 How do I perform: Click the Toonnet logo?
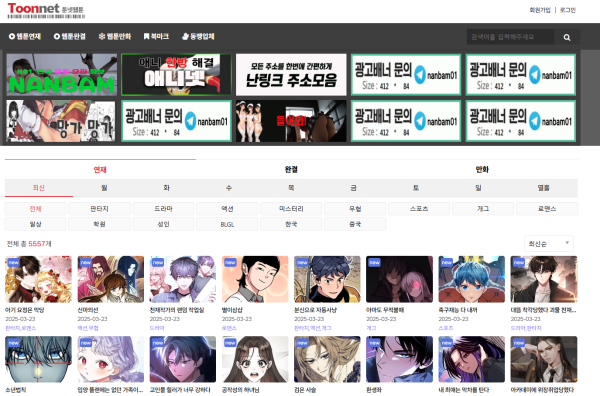pyautogui.click(x=46, y=10)
